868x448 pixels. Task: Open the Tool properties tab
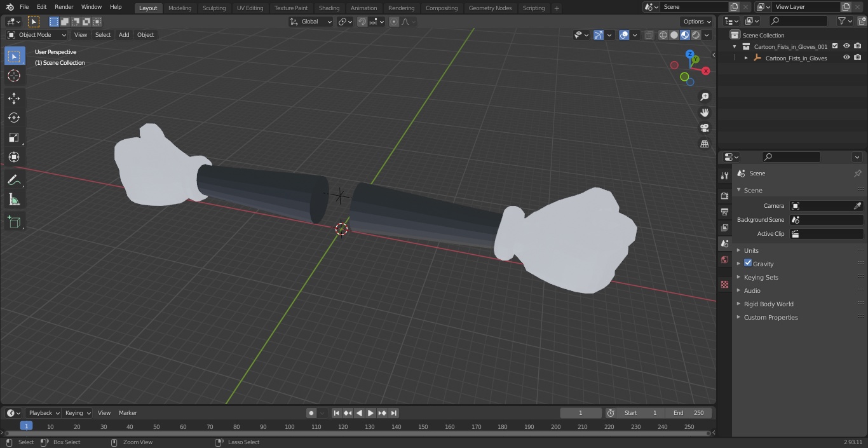point(724,175)
